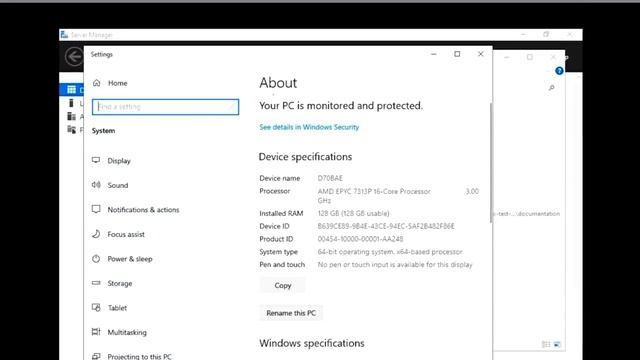
Task: Open the Tablet settings icon
Action: coord(96,307)
